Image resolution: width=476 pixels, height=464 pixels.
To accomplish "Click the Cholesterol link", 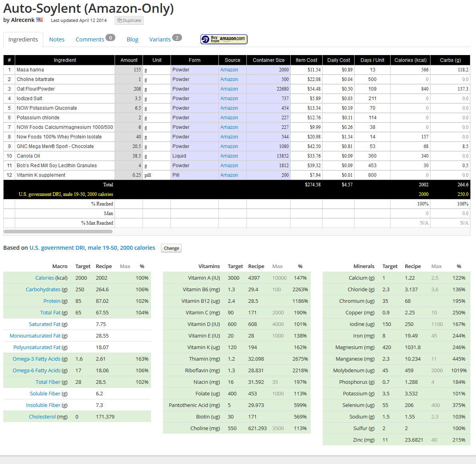I will tap(42, 417).
